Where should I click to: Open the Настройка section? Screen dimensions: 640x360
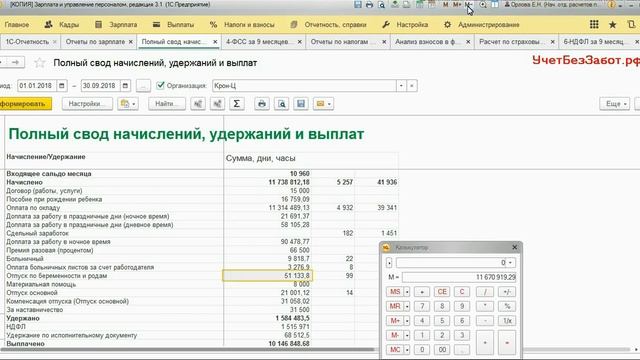click(405, 24)
